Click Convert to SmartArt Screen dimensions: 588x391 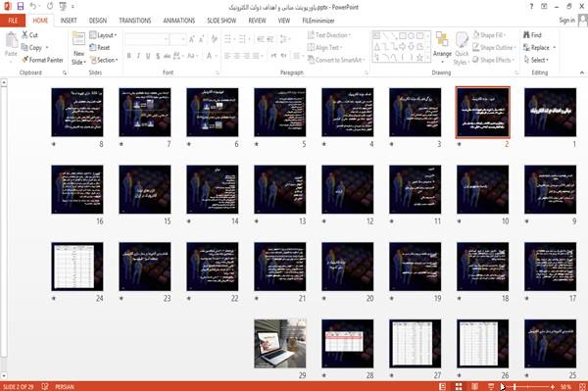pos(336,60)
